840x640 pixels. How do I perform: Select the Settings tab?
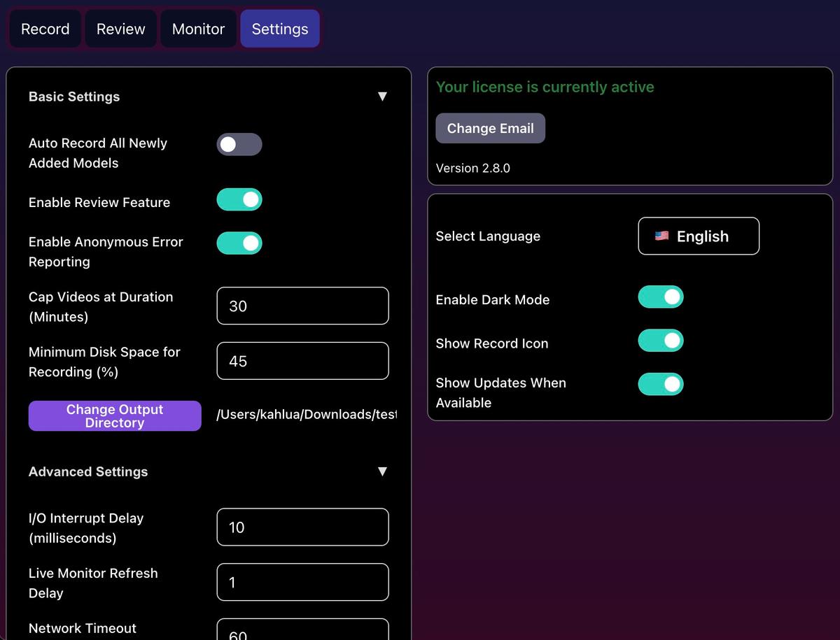280,29
